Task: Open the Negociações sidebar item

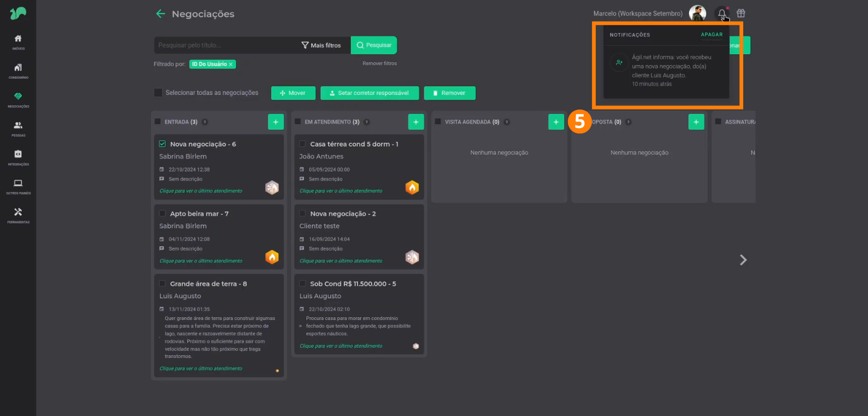Action: coord(18,99)
